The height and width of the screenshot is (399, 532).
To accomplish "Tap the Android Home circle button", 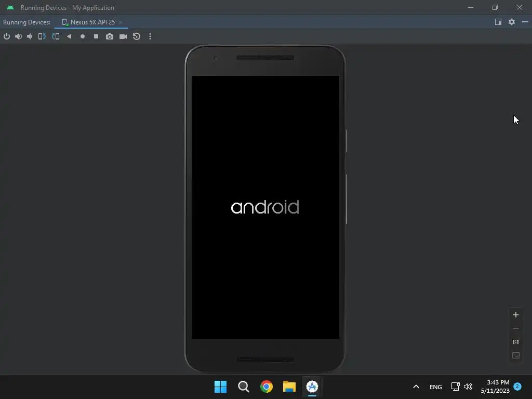I will pyautogui.click(x=83, y=36).
